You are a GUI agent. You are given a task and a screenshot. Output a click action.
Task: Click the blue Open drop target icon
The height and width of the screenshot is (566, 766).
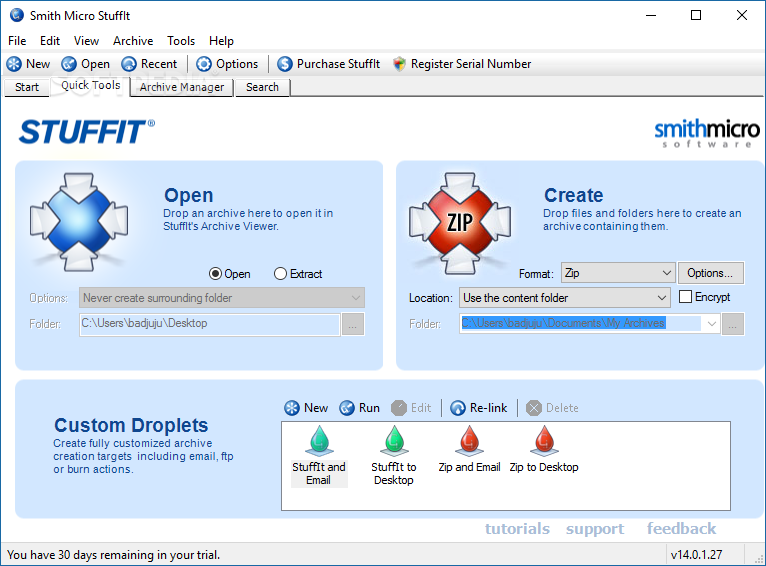click(79, 222)
